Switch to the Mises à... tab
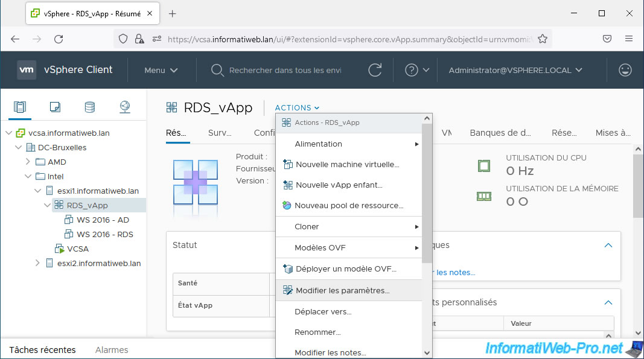Image resolution: width=644 pixels, height=359 pixels. pos(613,133)
